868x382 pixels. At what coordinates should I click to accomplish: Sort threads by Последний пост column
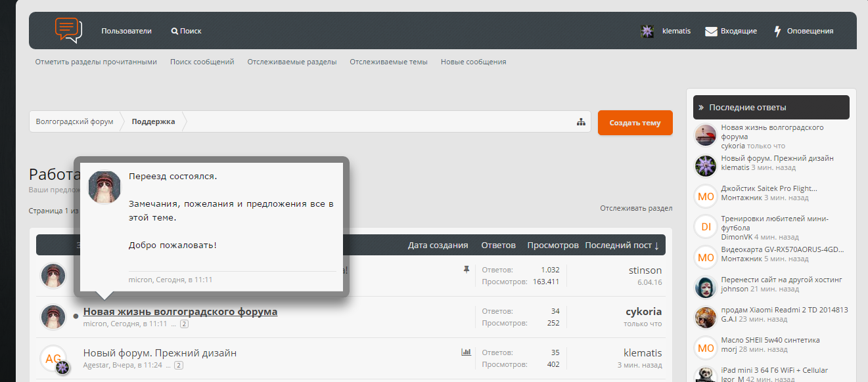(622, 245)
